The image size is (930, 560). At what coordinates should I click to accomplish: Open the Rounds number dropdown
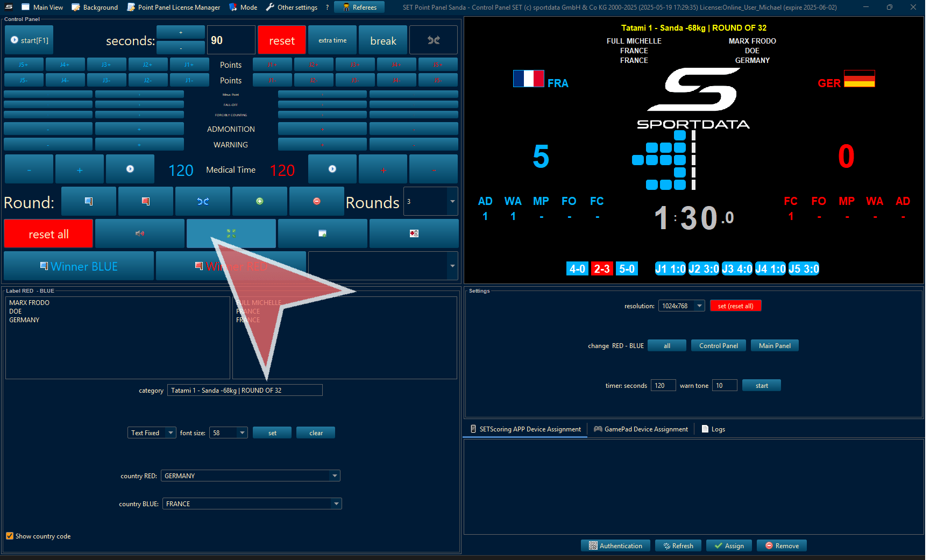coord(452,201)
